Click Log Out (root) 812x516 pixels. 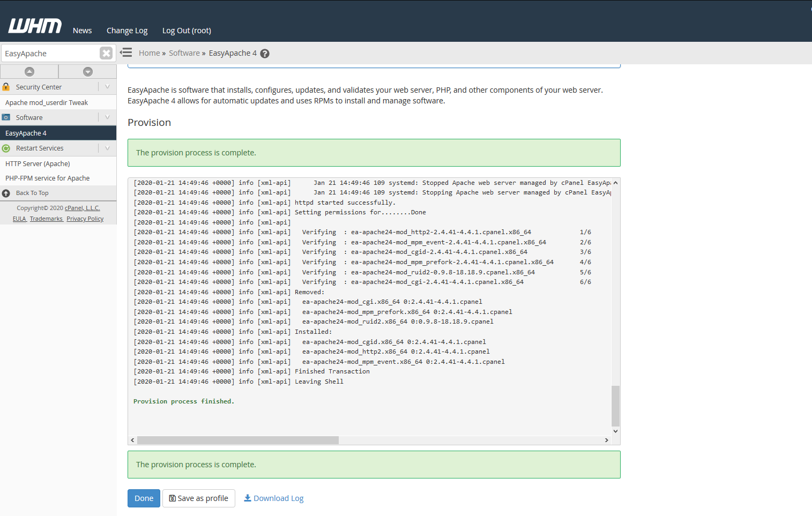tap(187, 31)
